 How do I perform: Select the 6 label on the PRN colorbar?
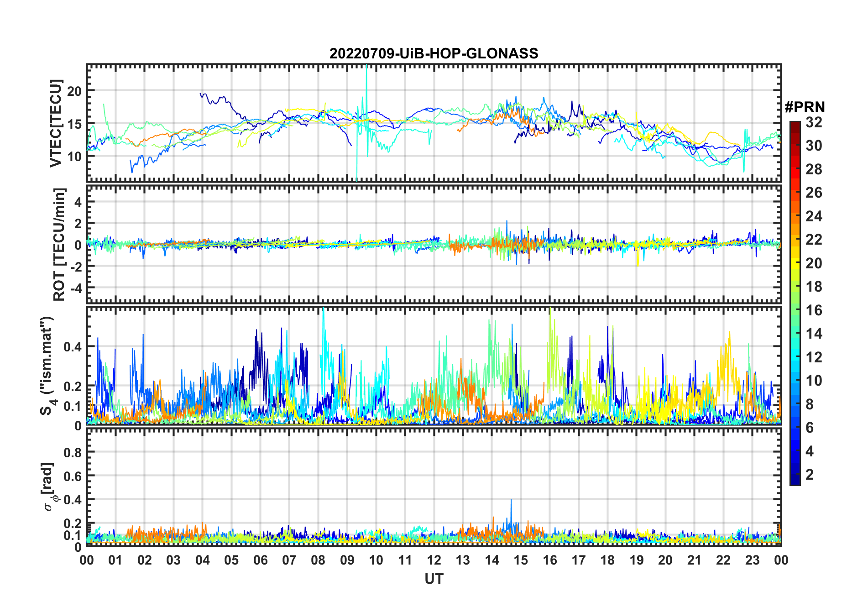click(810, 428)
